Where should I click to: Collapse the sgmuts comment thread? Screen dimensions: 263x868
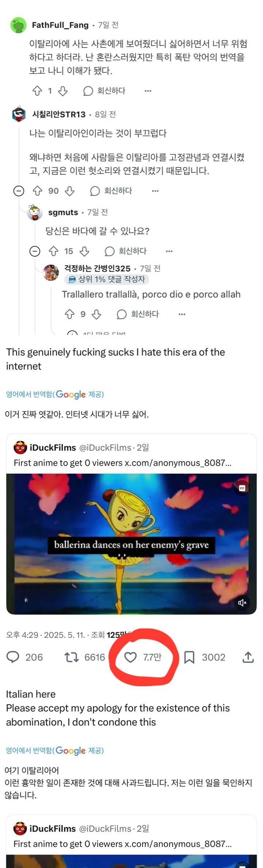[35, 251]
